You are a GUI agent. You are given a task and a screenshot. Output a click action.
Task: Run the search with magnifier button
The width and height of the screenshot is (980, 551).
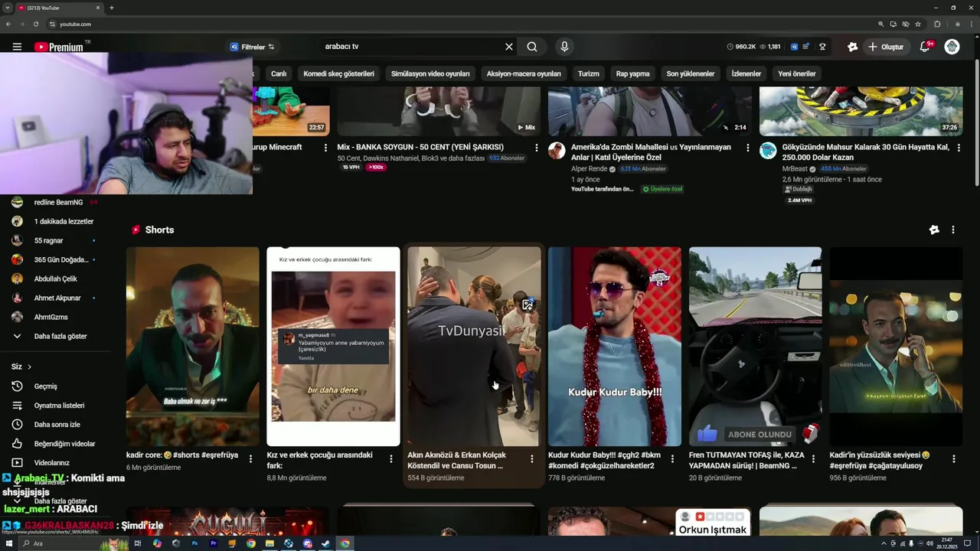pyautogui.click(x=532, y=47)
